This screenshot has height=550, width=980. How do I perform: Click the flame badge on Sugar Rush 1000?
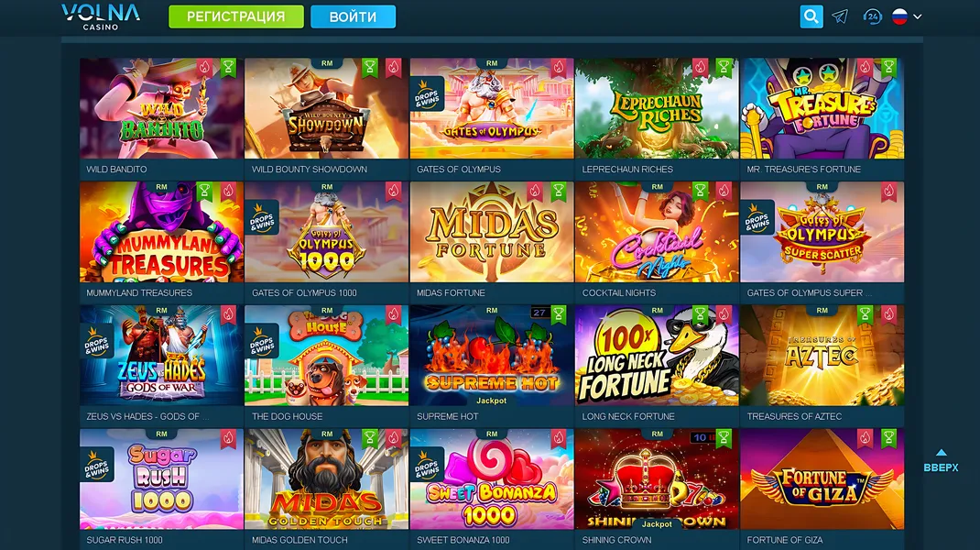[x=228, y=438]
